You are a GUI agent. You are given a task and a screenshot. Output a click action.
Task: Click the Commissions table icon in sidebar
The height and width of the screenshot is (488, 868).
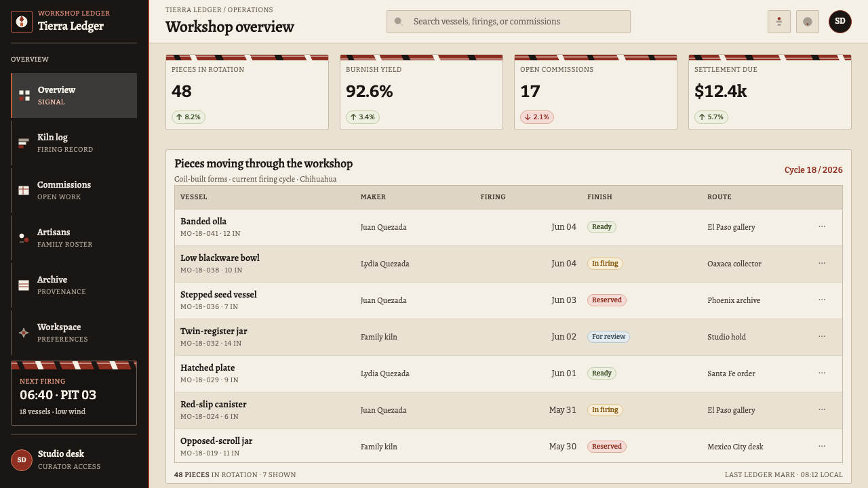[24, 190]
